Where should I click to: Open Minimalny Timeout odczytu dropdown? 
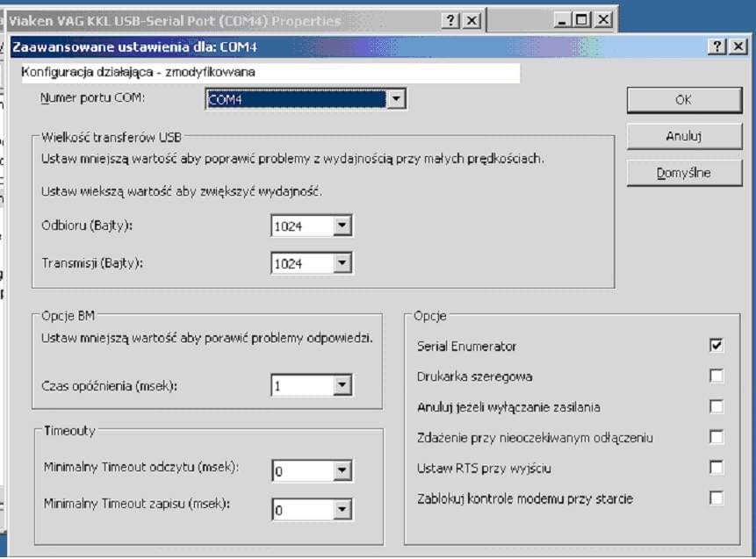342,471
